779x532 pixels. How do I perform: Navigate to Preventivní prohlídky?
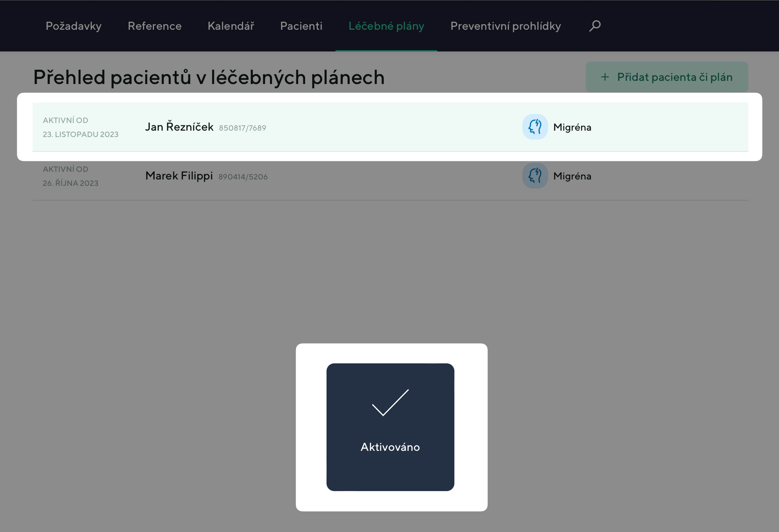[x=506, y=26]
